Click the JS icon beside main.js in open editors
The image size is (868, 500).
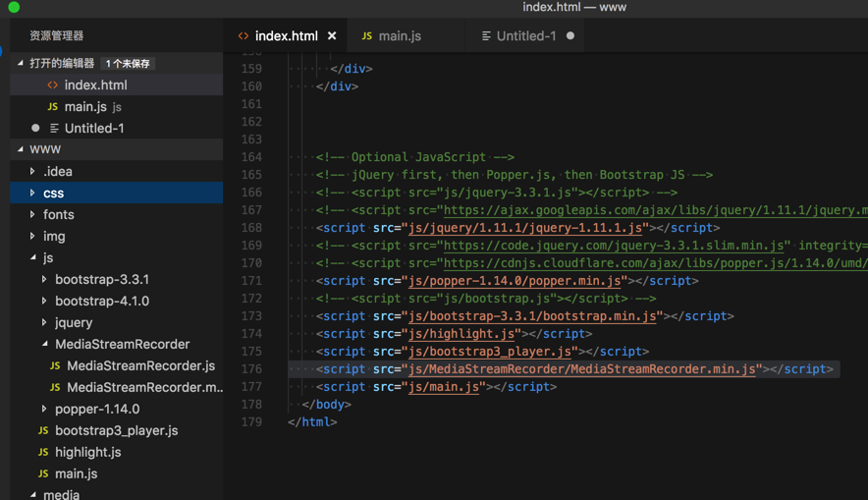(x=53, y=107)
